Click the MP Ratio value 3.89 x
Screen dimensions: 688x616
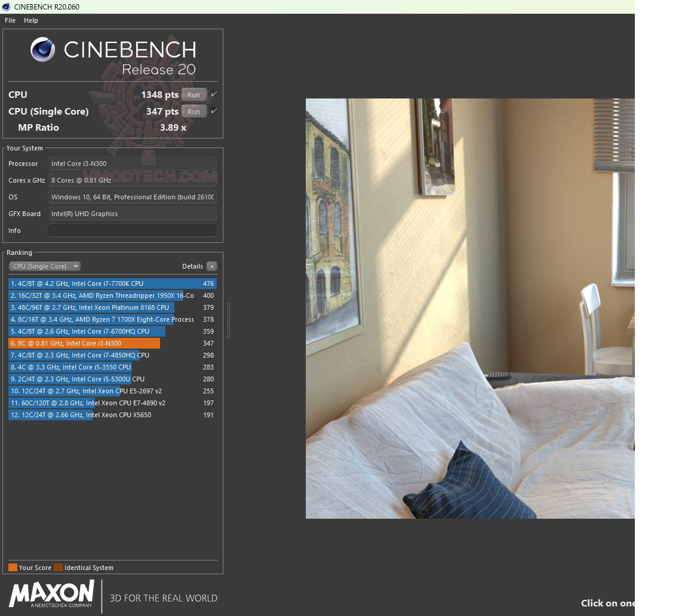[x=173, y=128]
